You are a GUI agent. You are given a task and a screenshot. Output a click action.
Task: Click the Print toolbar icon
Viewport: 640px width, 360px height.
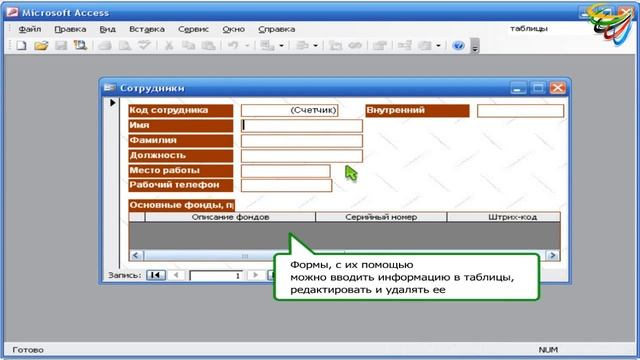[x=105, y=45]
